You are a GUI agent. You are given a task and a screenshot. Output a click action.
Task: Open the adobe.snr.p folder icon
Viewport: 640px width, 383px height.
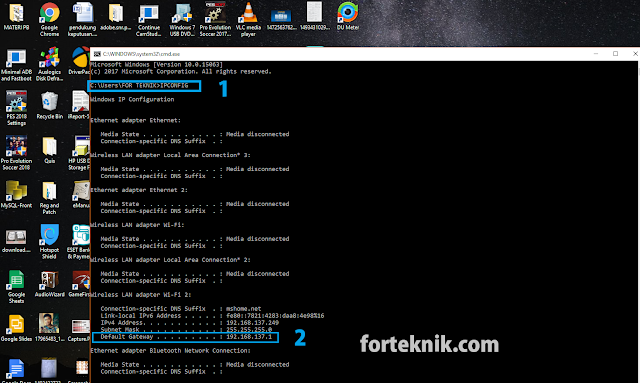pyautogui.click(x=116, y=17)
